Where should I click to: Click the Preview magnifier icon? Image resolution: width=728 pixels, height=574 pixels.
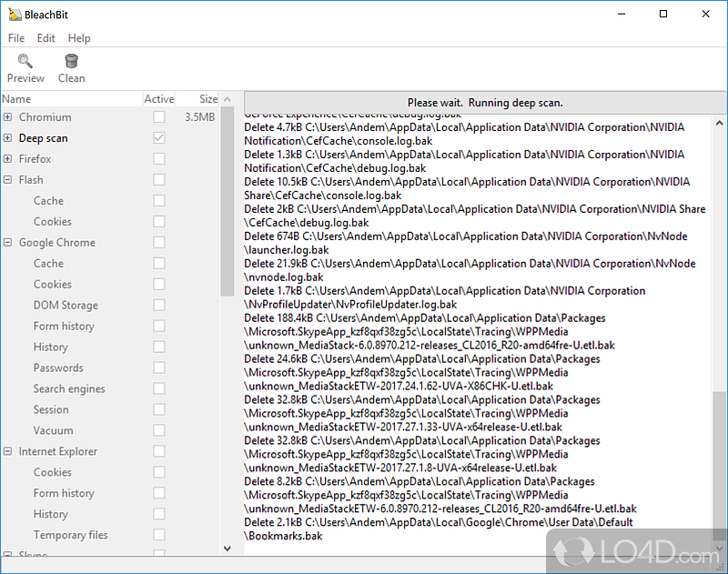pyautogui.click(x=25, y=61)
